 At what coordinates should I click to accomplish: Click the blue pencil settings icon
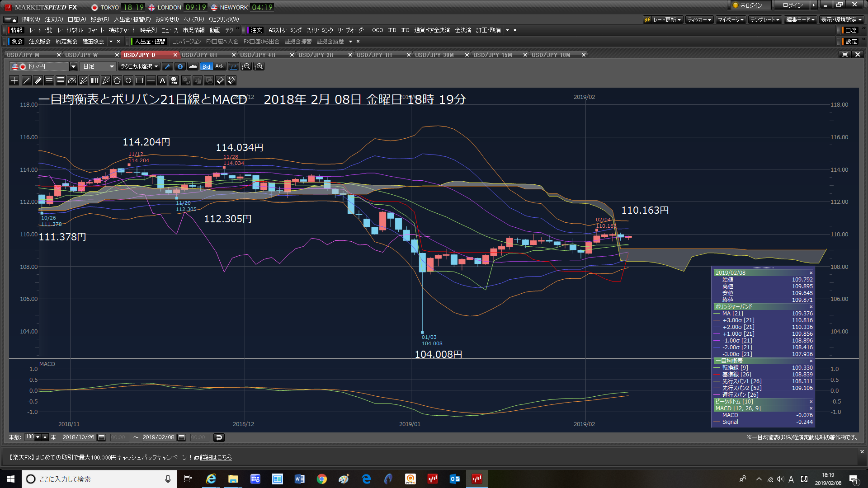pyautogui.click(x=167, y=66)
